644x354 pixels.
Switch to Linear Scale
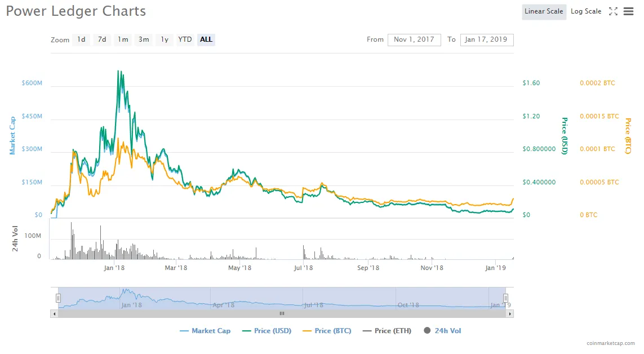click(544, 11)
